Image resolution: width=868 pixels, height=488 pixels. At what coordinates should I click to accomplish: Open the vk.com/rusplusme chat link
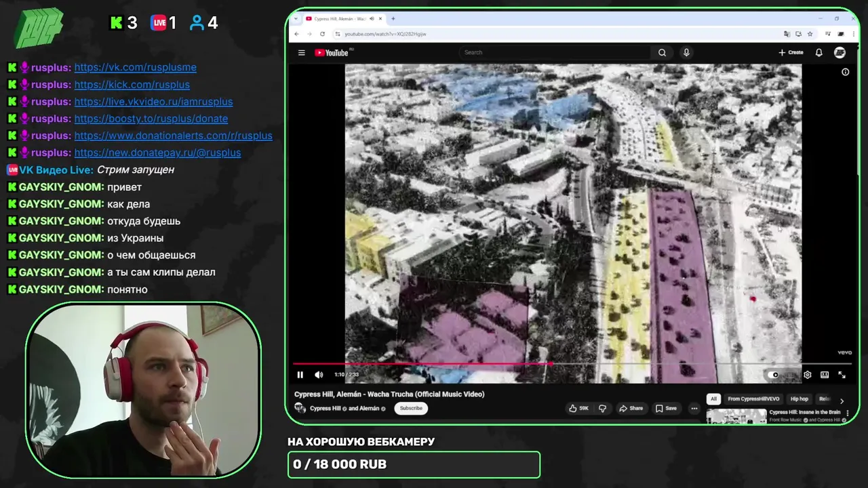coord(136,67)
